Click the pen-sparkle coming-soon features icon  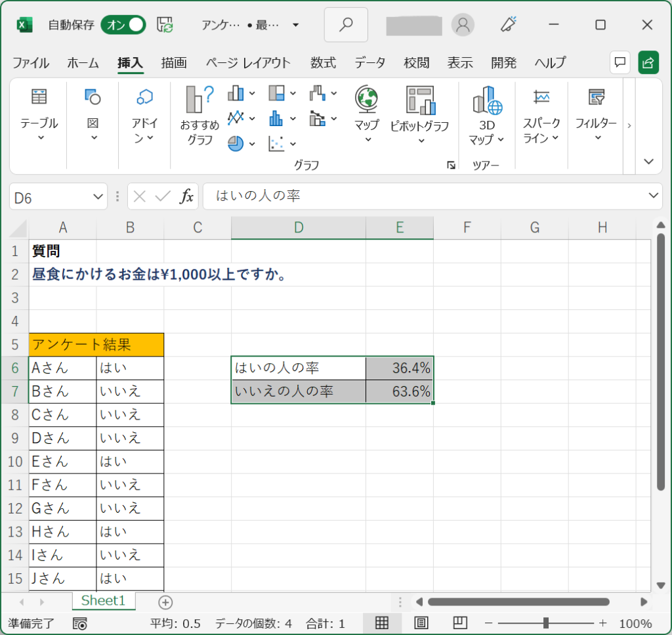(509, 25)
